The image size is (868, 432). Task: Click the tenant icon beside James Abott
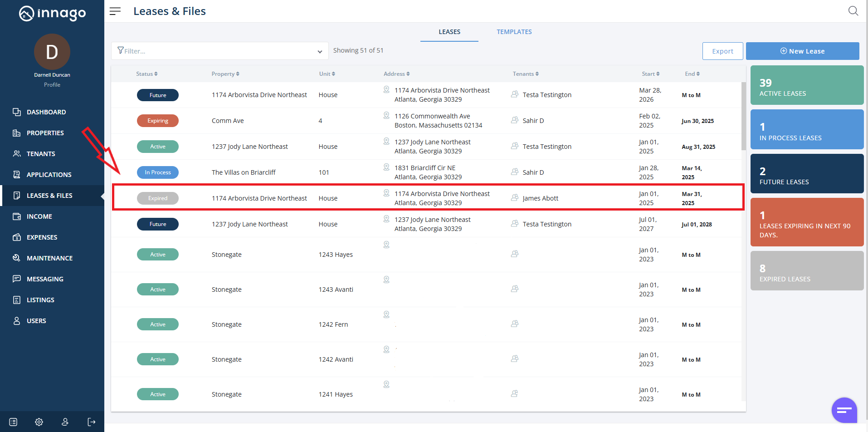[515, 198]
